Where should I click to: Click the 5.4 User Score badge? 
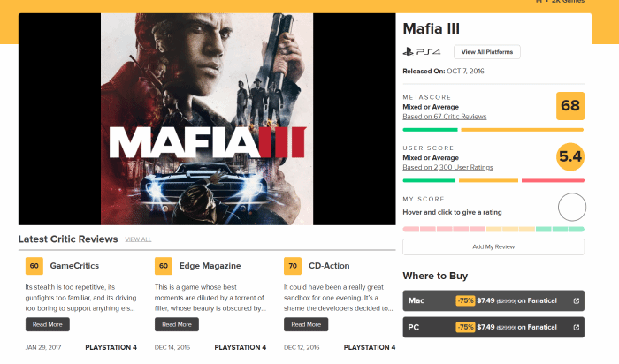(x=570, y=156)
